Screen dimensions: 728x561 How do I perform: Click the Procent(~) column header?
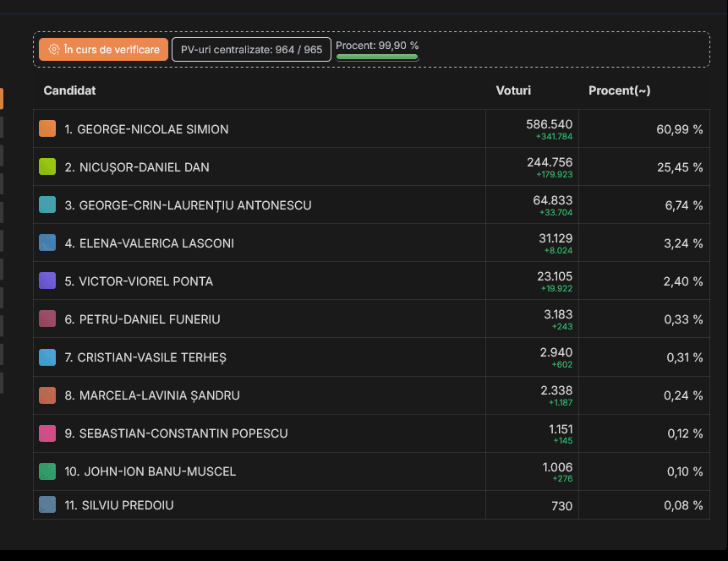pyautogui.click(x=619, y=90)
